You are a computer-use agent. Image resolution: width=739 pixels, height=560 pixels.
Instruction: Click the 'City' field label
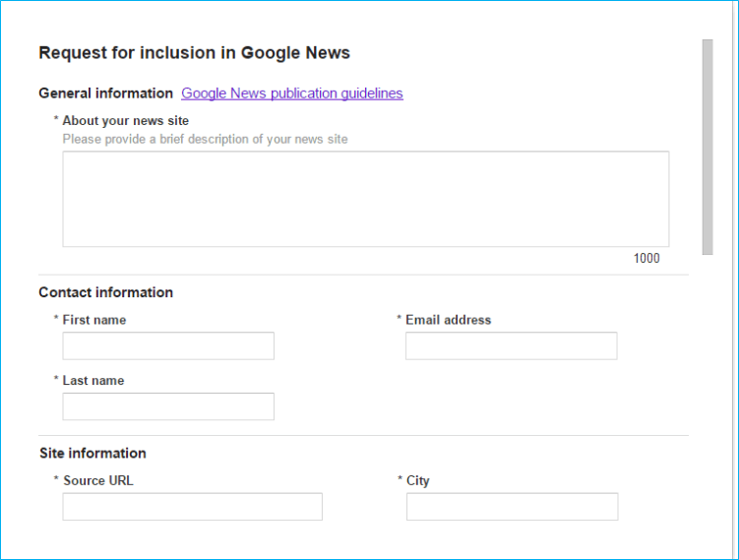click(x=417, y=481)
